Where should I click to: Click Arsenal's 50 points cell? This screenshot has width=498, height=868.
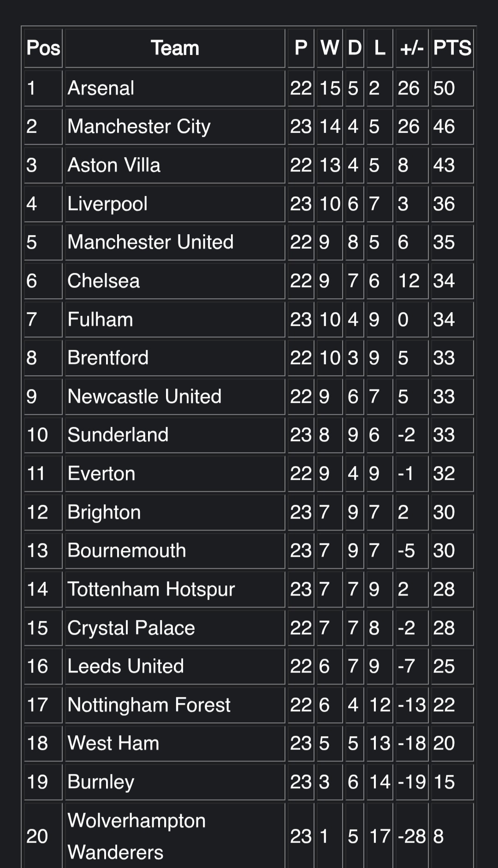coord(444,88)
